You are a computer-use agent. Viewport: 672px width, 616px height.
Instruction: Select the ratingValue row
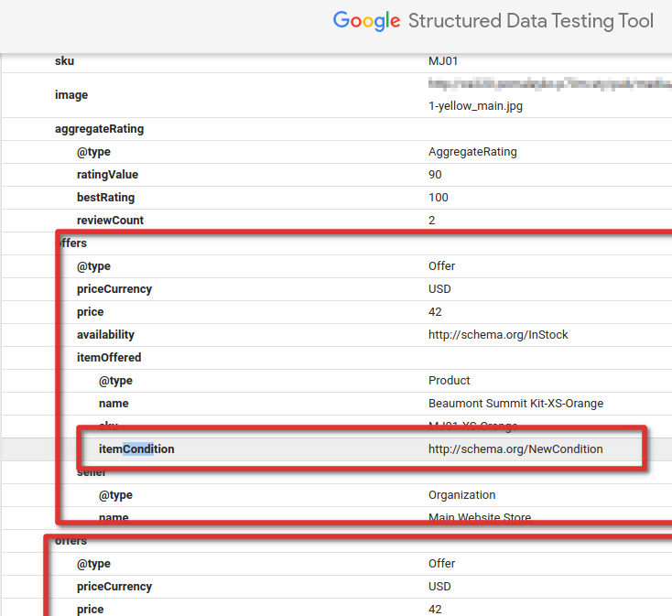pos(107,175)
